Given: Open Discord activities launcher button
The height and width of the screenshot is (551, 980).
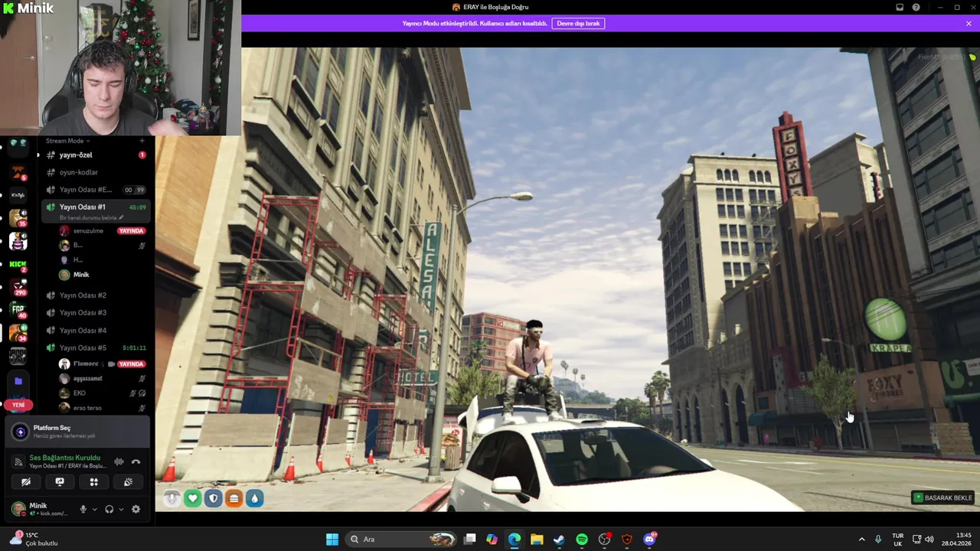Looking at the screenshot, I should (94, 482).
